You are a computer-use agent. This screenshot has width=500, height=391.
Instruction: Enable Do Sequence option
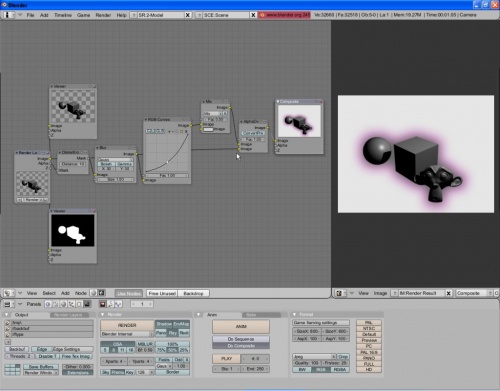point(241,339)
